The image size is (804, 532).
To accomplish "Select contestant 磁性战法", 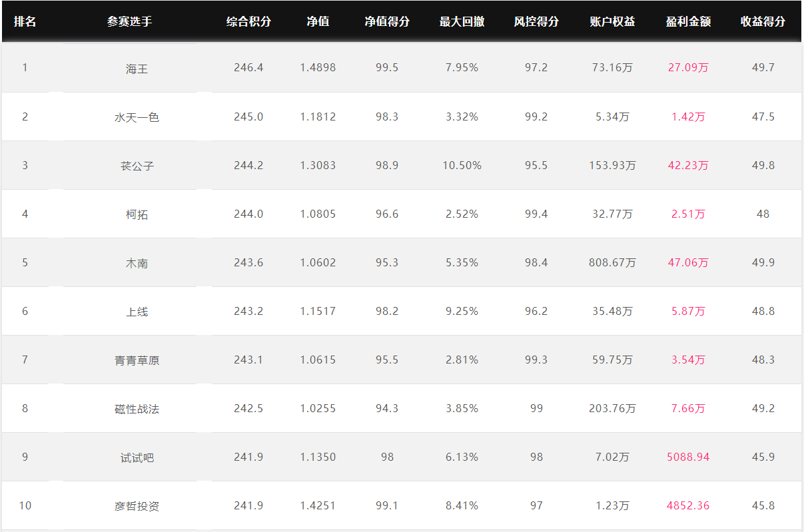I will 137,409.
